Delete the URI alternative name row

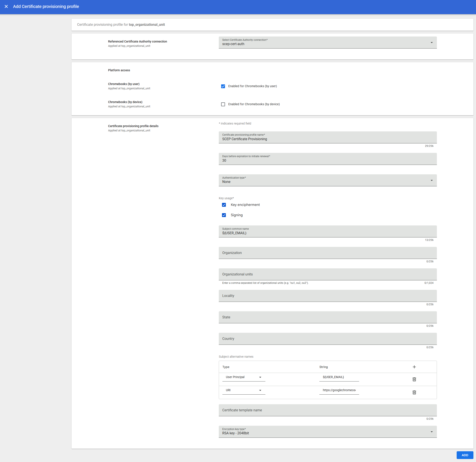[414, 392]
